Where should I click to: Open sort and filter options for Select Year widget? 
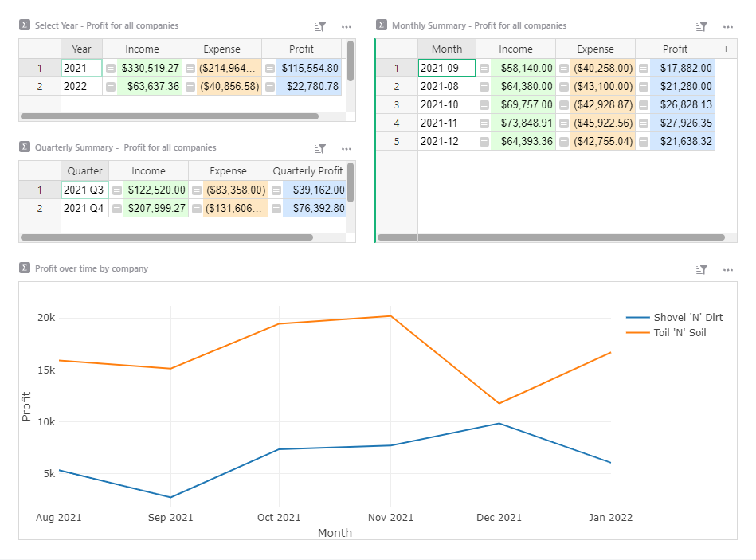[x=319, y=26]
